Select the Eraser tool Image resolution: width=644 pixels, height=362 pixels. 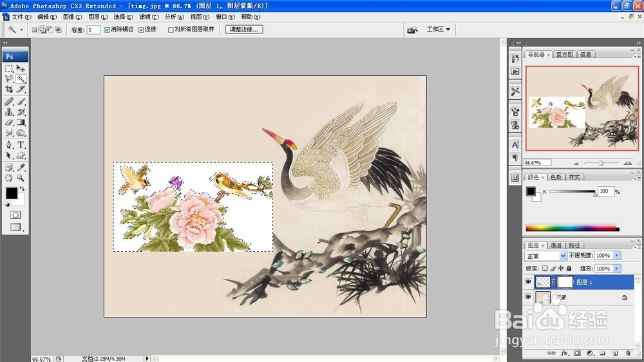click(9, 122)
